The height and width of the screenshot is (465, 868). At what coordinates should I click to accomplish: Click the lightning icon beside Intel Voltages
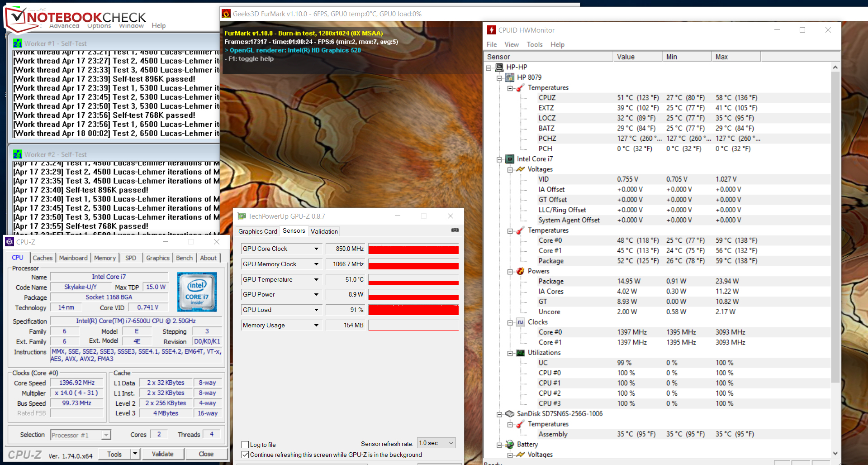(520, 169)
